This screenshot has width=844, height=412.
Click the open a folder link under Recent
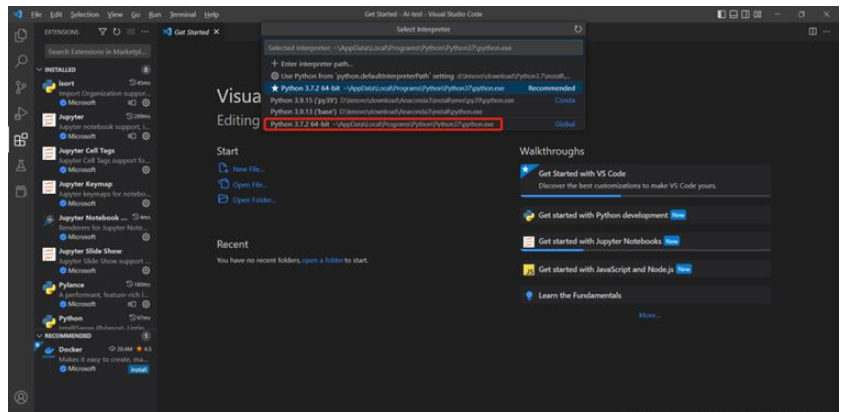pyautogui.click(x=322, y=260)
